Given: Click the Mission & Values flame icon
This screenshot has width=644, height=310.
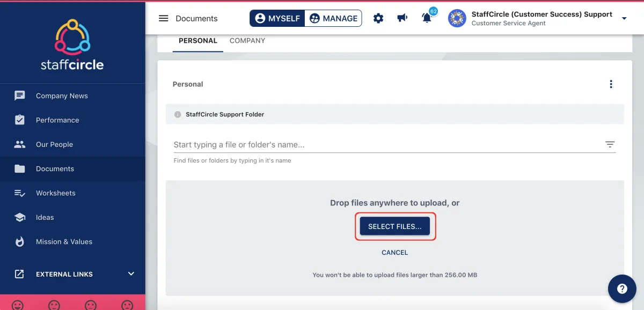Looking at the screenshot, I should (x=20, y=241).
